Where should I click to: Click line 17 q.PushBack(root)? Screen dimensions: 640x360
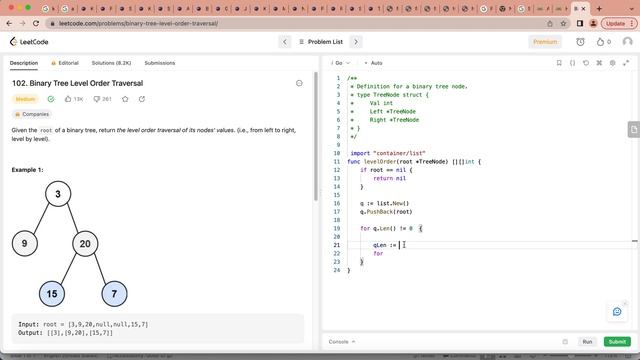point(386,211)
